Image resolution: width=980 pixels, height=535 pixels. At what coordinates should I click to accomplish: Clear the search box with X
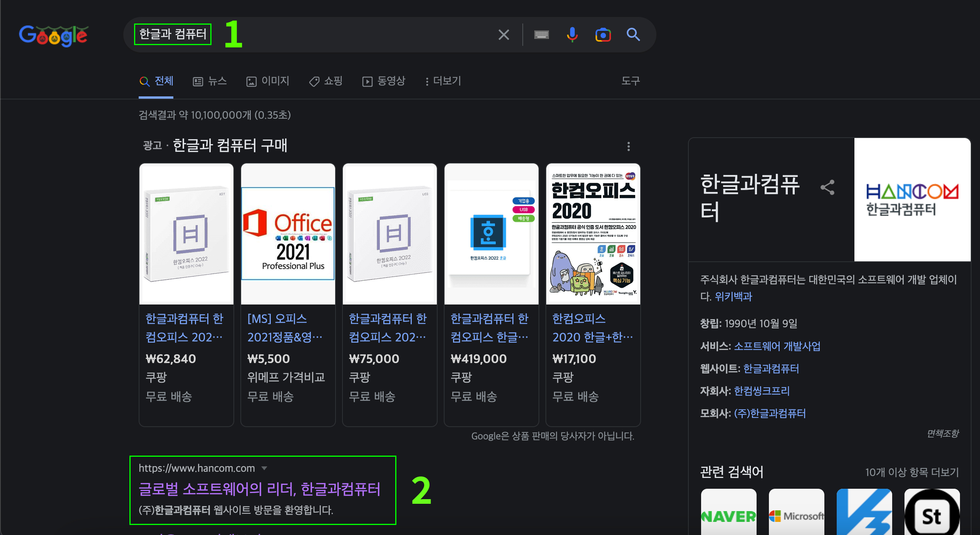click(503, 35)
